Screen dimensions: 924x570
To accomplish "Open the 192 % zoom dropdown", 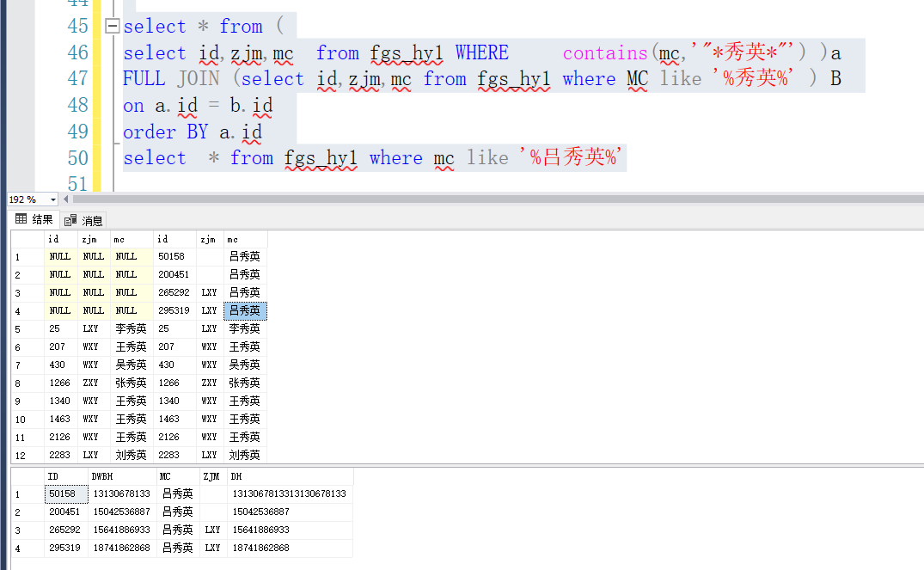I will [x=53, y=199].
